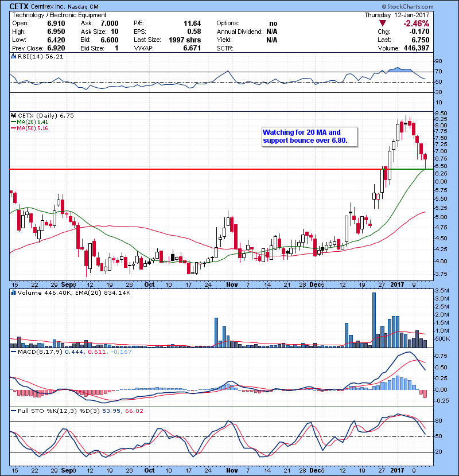Viewport: 459px width, 476px height.
Task: Click the 90 label on the RSI axis
Action: [x=439, y=61]
